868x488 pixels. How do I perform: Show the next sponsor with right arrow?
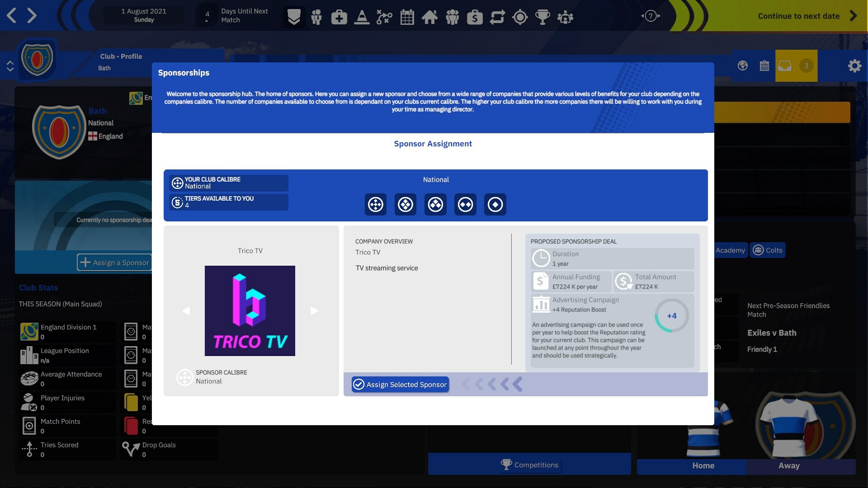[314, 310]
